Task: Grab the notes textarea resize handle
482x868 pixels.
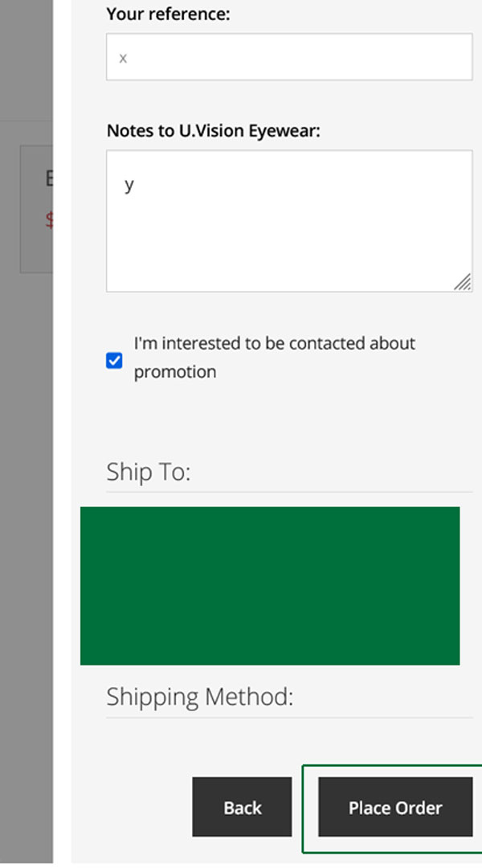Action: tap(463, 282)
